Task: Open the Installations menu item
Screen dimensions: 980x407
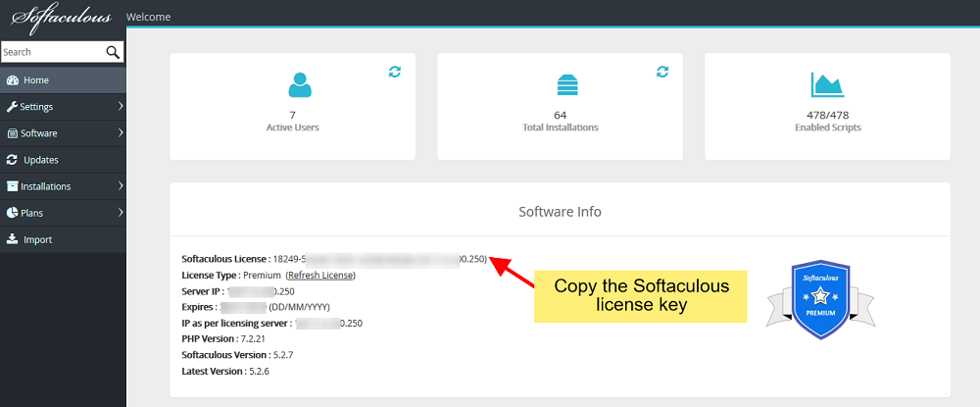Action: click(x=63, y=186)
